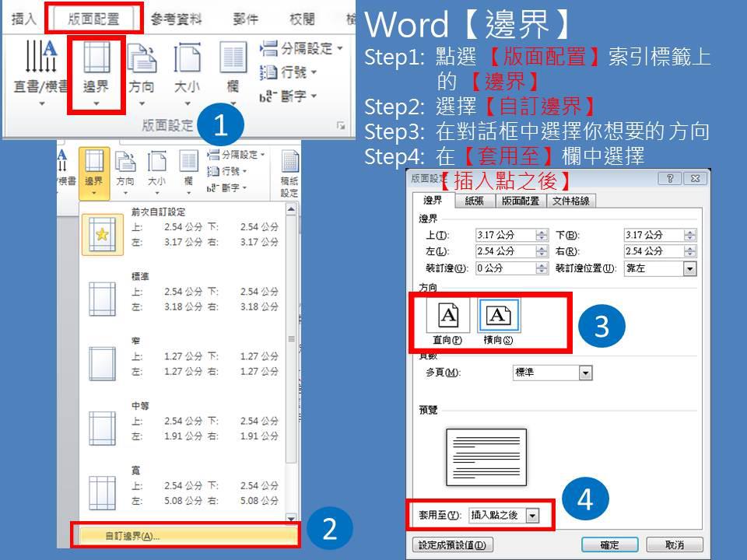Switch to the 紙張 tab in the dialog
Screen dimensions: 747x560
coord(475,201)
